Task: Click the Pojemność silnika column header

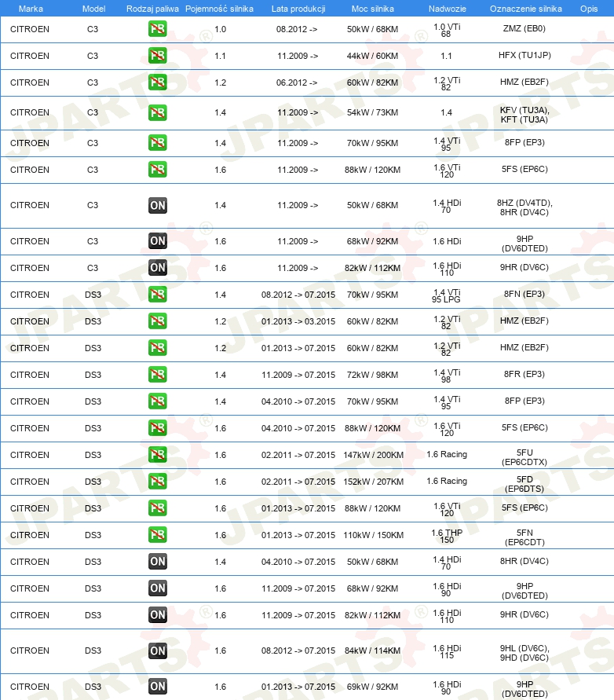Action: [219, 9]
